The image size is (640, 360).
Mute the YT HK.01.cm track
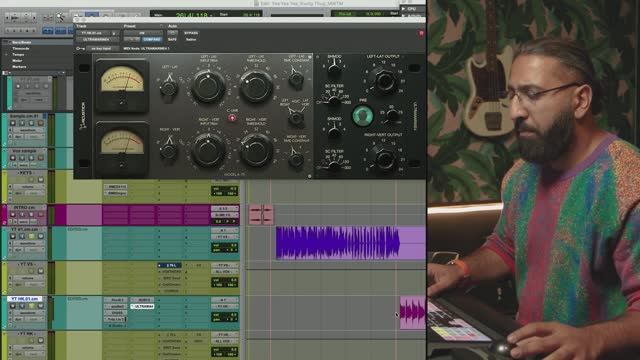pyautogui.click(x=40, y=306)
